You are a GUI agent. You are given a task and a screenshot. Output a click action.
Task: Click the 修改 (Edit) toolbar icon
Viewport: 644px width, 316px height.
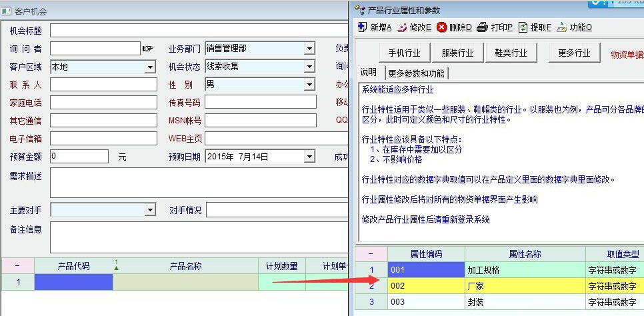coord(402,27)
